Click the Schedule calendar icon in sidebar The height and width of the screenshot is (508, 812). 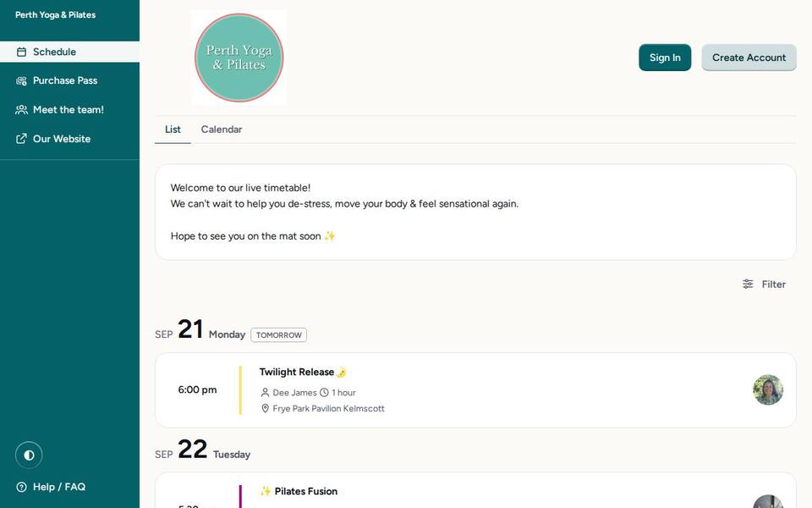pos(21,52)
